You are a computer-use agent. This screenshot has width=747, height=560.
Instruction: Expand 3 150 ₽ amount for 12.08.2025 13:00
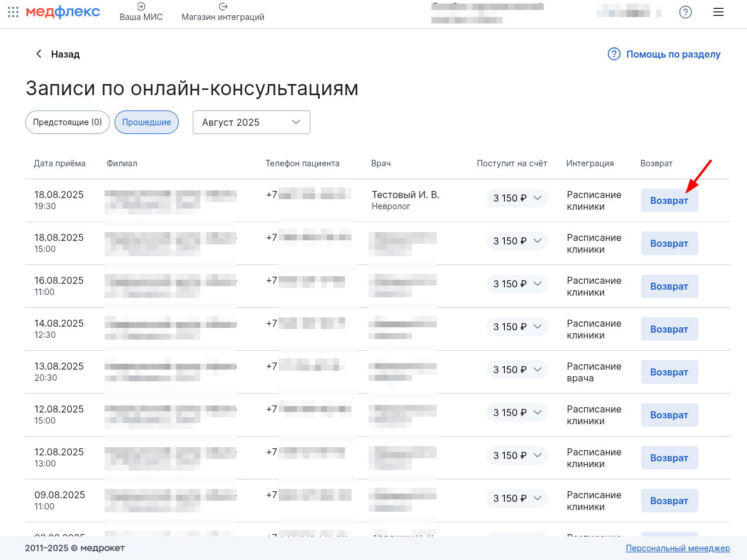(x=517, y=455)
